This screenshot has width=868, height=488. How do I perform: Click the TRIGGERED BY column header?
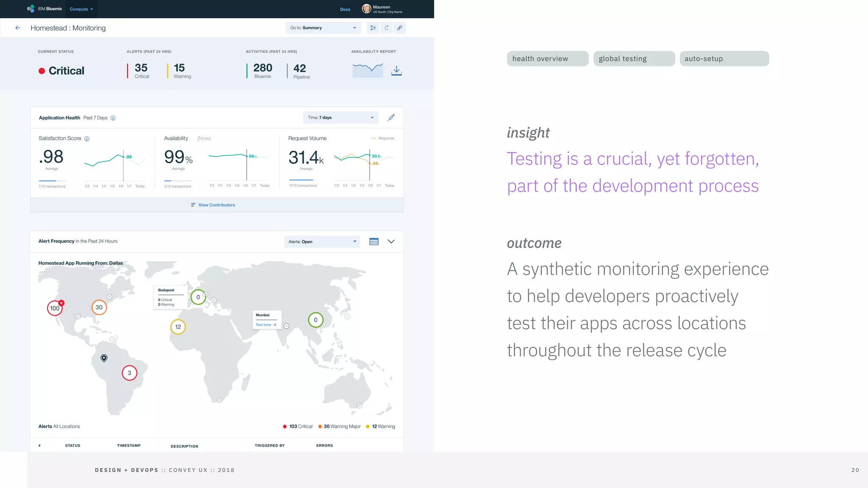click(270, 446)
